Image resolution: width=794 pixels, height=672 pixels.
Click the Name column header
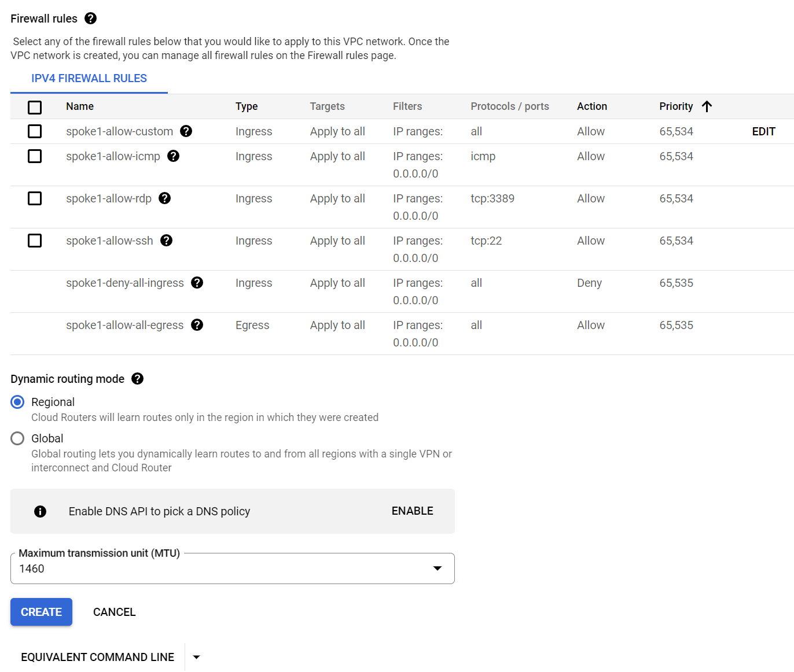(79, 106)
